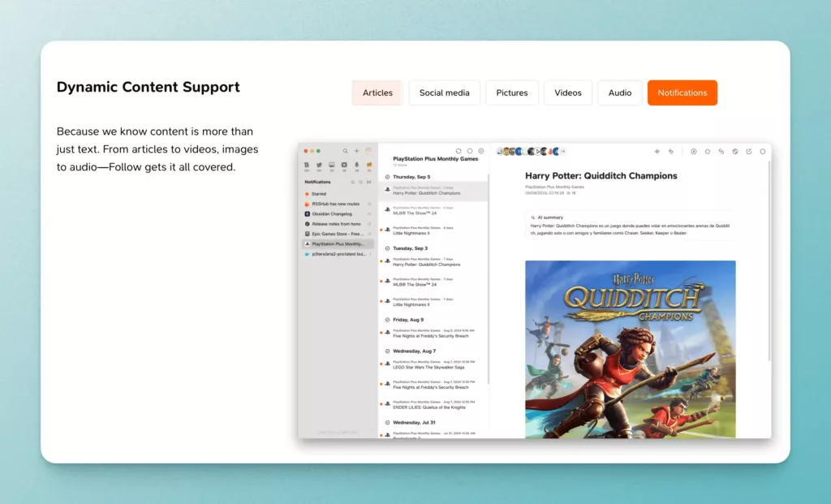
Task: Click the reader avatars group above article
Action: (531, 152)
